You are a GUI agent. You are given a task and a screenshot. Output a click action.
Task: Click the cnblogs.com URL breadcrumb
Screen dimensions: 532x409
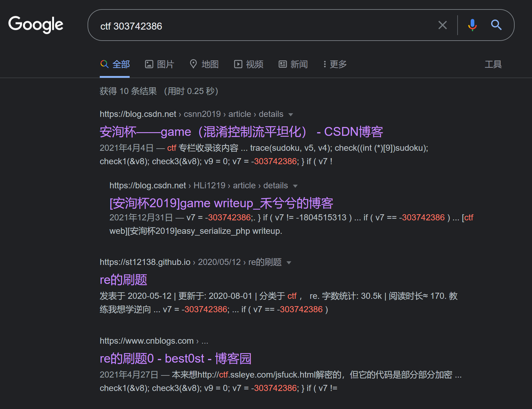[147, 341]
